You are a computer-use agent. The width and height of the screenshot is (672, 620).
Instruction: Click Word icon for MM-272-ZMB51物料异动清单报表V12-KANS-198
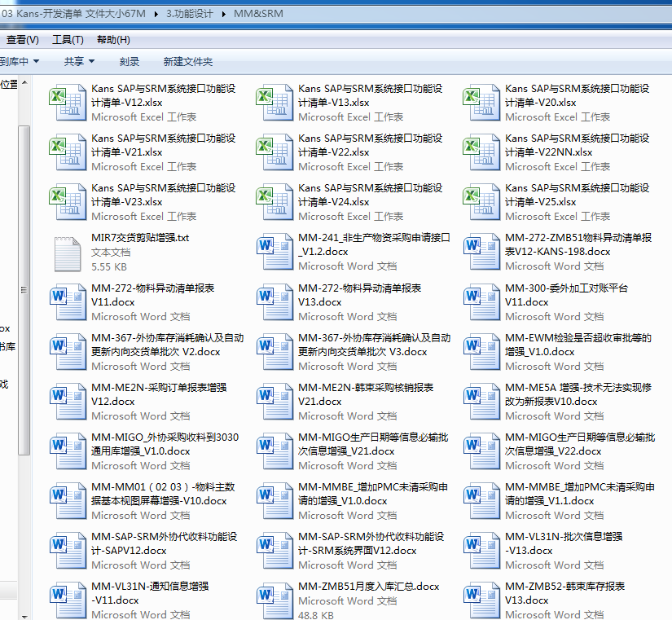pyautogui.click(x=481, y=252)
